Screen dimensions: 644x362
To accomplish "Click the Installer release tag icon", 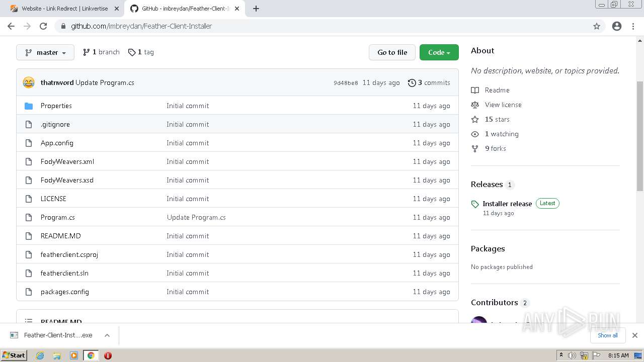I will coord(475,204).
